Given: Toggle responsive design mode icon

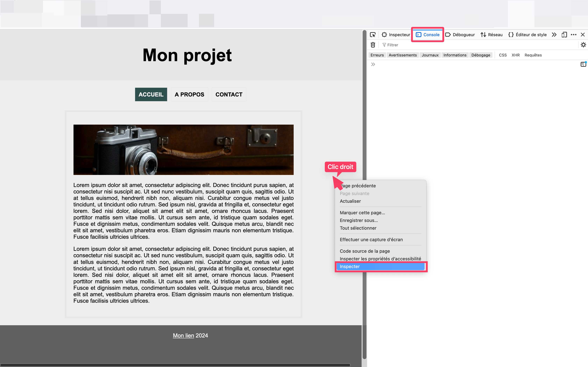Looking at the screenshot, I should (564, 35).
